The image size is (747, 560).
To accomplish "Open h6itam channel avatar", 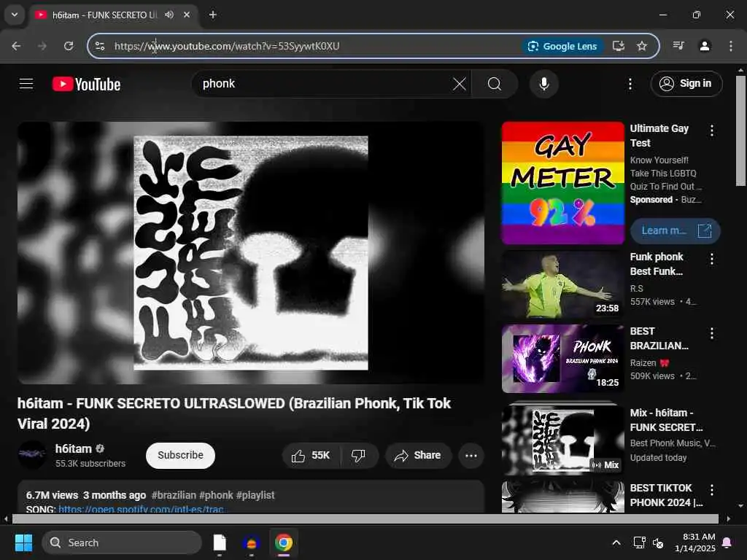I will tap(32, 455).
